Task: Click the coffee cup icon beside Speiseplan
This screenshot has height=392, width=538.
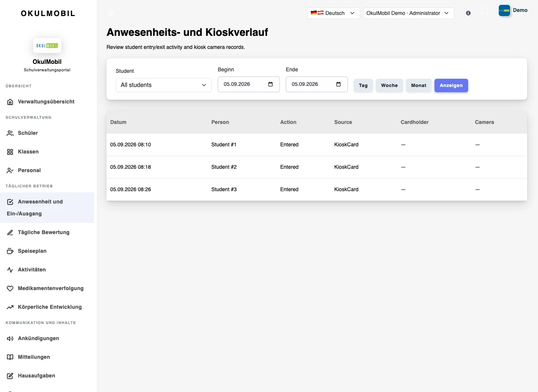Action: coord(10,251)
